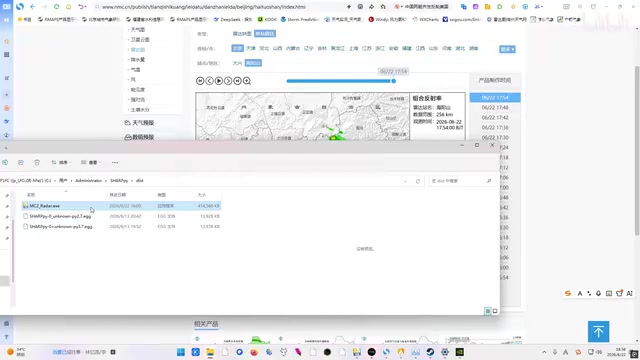Choose 上海 in province list

pos(353,48)
